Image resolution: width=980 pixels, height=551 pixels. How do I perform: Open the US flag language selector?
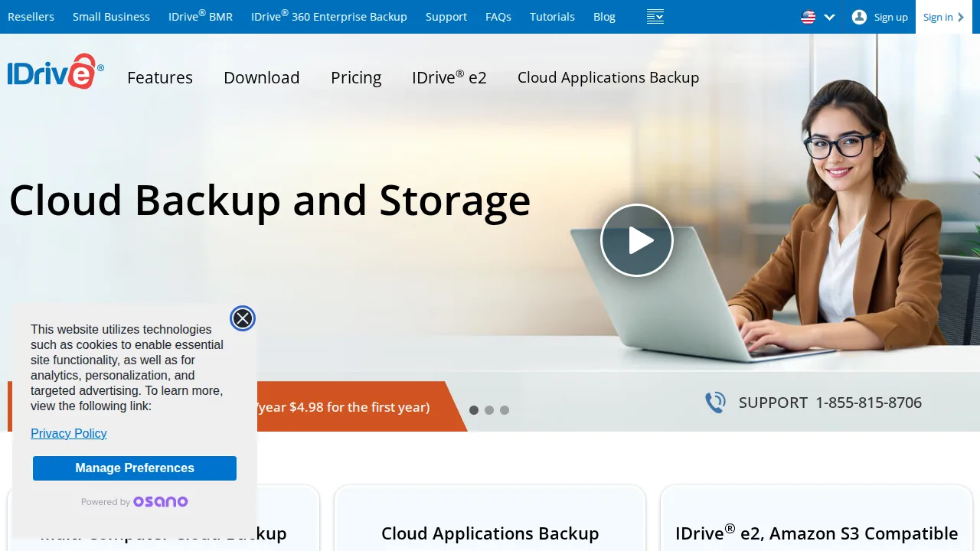[818, 17]
